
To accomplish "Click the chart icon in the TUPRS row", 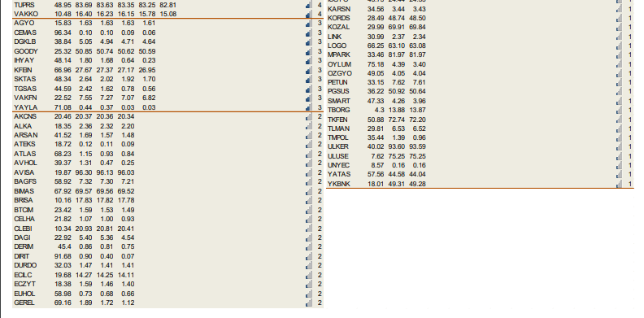I will click(309, 6).
